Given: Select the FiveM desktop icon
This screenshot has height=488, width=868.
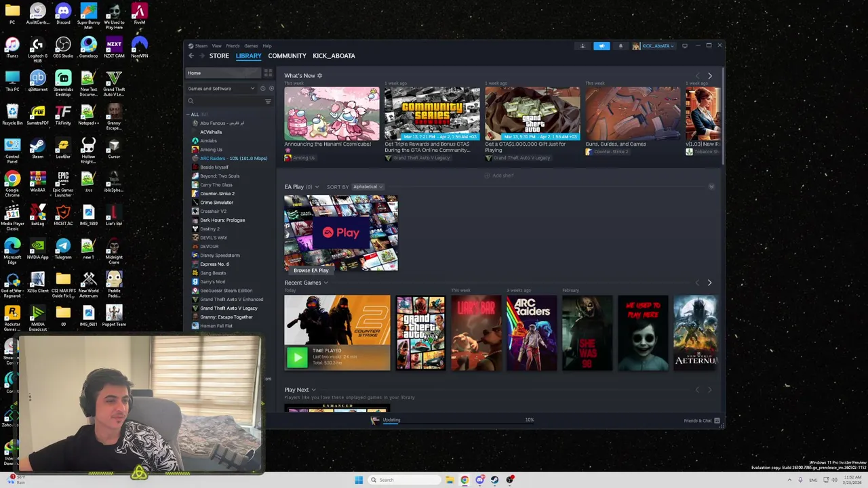Looking at the screenshot, I should click(139, 14).
